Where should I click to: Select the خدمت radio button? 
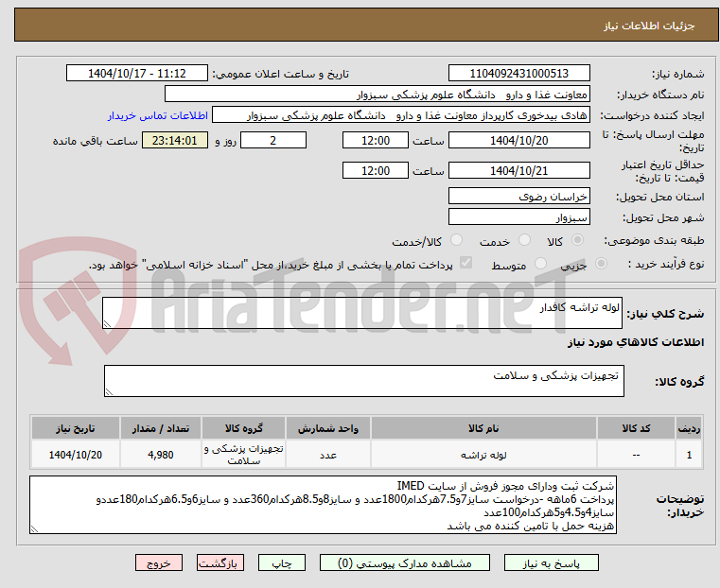point(524,240)
